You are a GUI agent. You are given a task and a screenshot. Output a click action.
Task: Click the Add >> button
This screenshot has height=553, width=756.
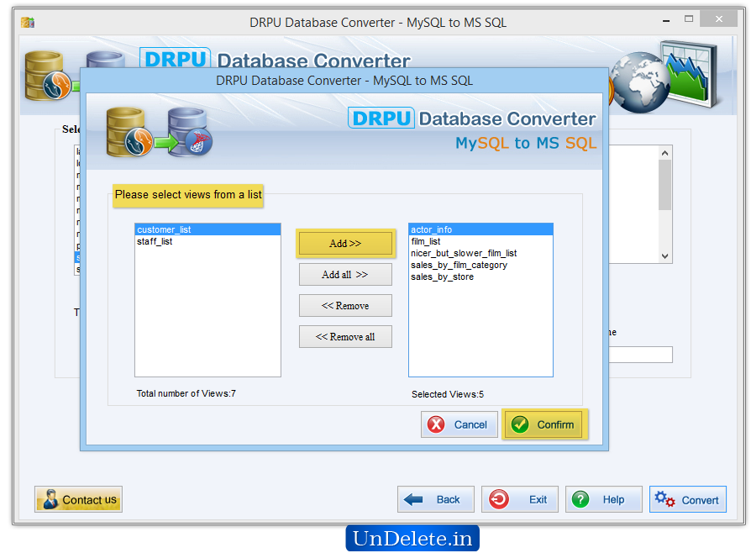coord(345,243)
